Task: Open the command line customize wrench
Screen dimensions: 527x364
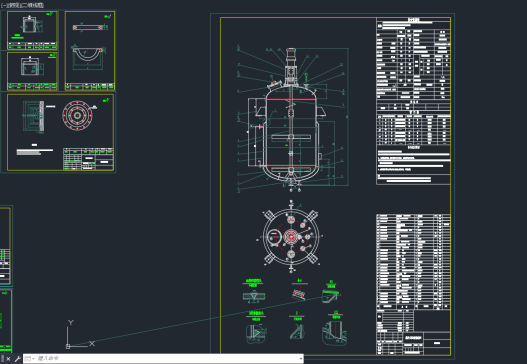Action: tap(17, 359)
